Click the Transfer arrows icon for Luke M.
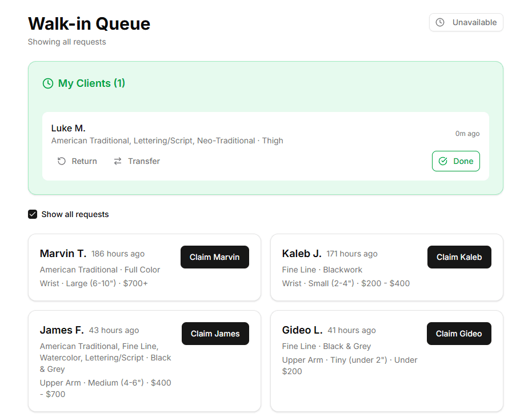532x417 pixels. [118, 161]
